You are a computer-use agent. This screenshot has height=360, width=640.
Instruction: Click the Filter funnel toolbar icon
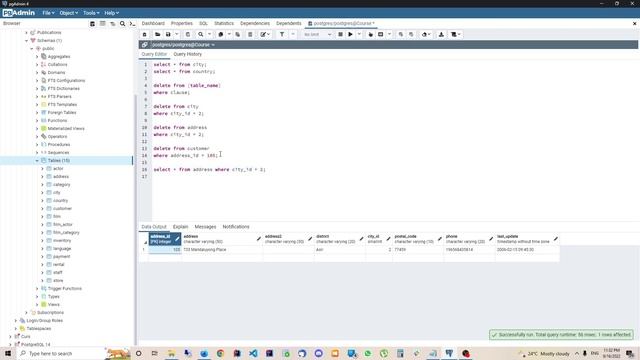[282, 35]
